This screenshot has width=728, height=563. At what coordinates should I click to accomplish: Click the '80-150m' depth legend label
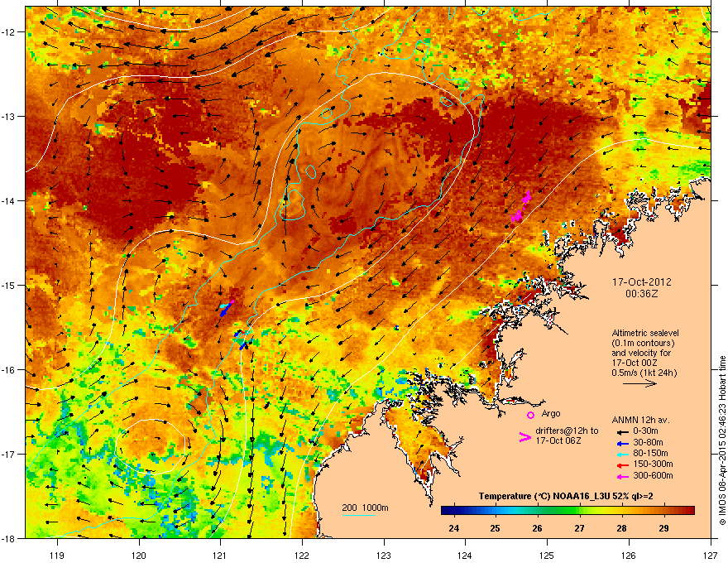click(x=650, y=453)
